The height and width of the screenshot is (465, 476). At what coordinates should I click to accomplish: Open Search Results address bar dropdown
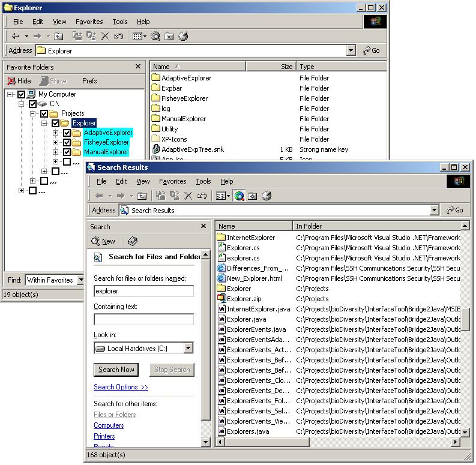(435, 210)
